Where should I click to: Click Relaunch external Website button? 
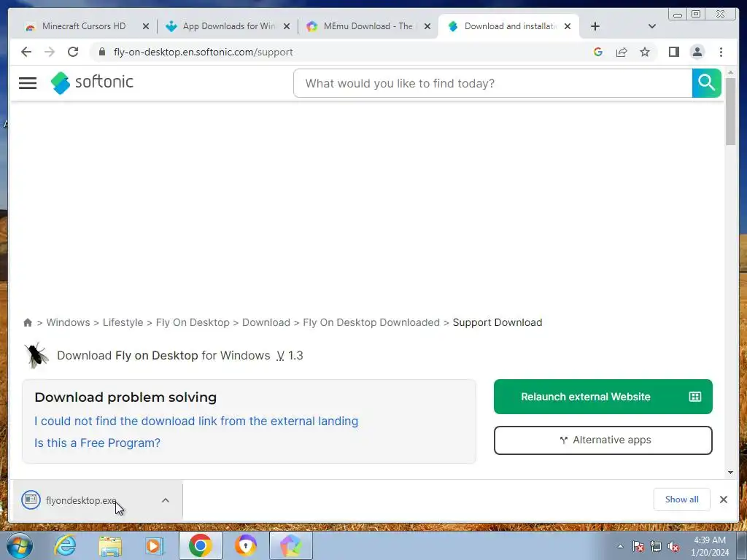coord(603,397)
